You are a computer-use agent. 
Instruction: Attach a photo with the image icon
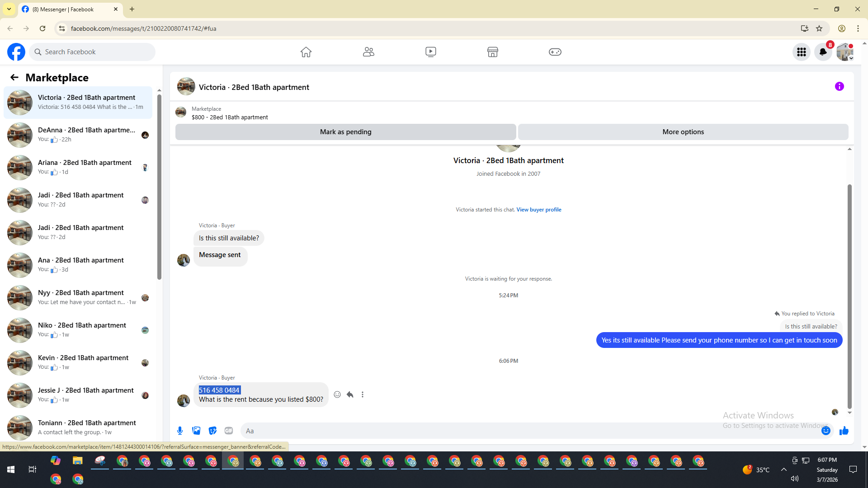(x=196, y=431)
